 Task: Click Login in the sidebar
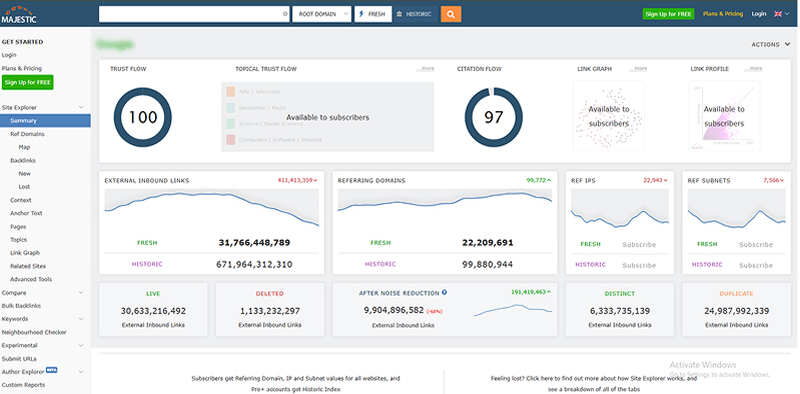pos(9,55)
